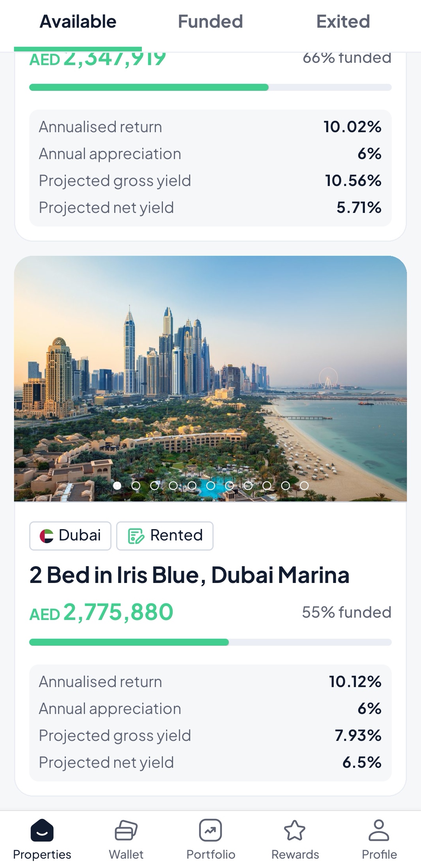Click the 66% funded progress bar
421x868 pixels.
(210, 87)
